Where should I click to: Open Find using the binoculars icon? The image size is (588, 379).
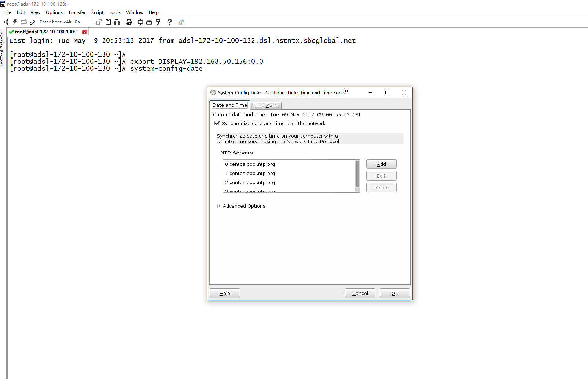117,22
